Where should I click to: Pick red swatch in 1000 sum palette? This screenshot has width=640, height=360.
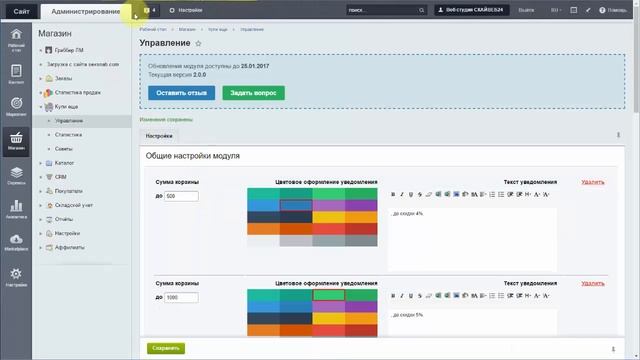[329, 330]
